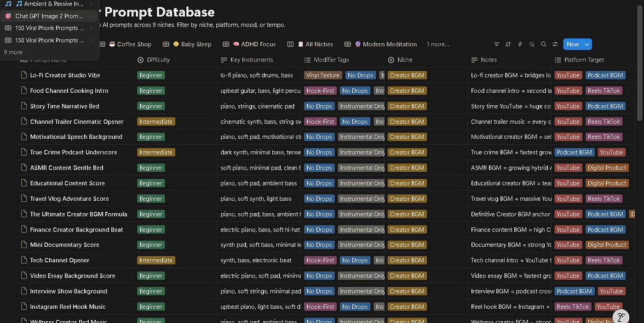Click the floating help icon at bottom right
Image resolution: width=644 pixels, height=323 pixels.
tap(621, 317)
